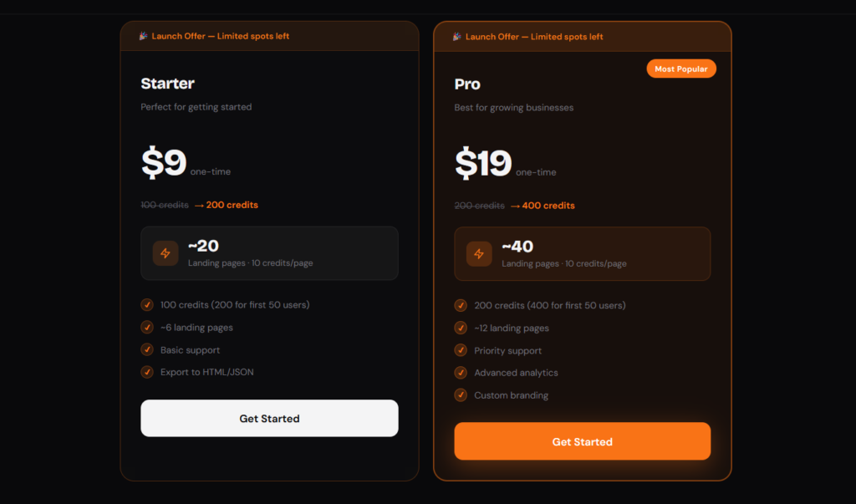Click the checkmark icon beside Custom branding
The height and width of the screenshot is (504, 856).
coord(461,395)
